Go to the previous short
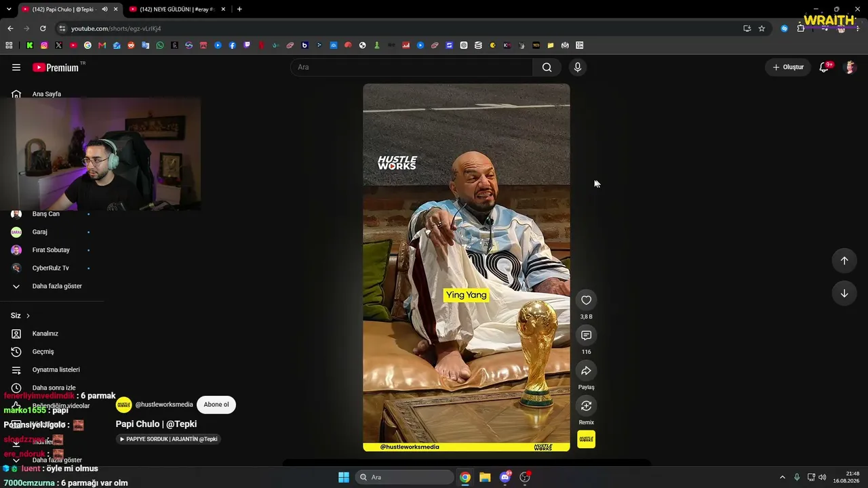Screen dimensions: 868x488 (x=844, y=261)
